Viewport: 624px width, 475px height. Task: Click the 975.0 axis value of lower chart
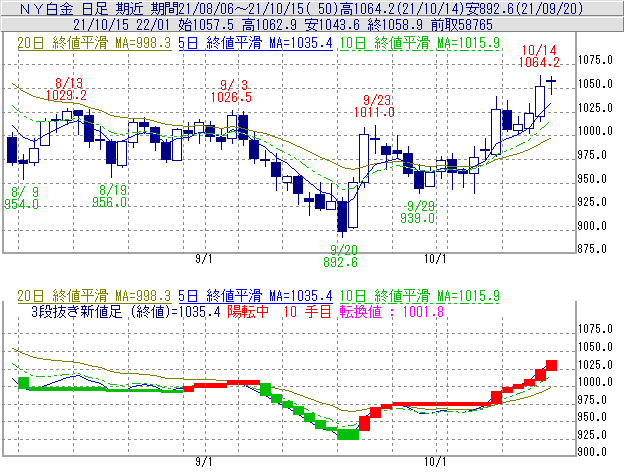pyautogui.click(x=592, y=399)
